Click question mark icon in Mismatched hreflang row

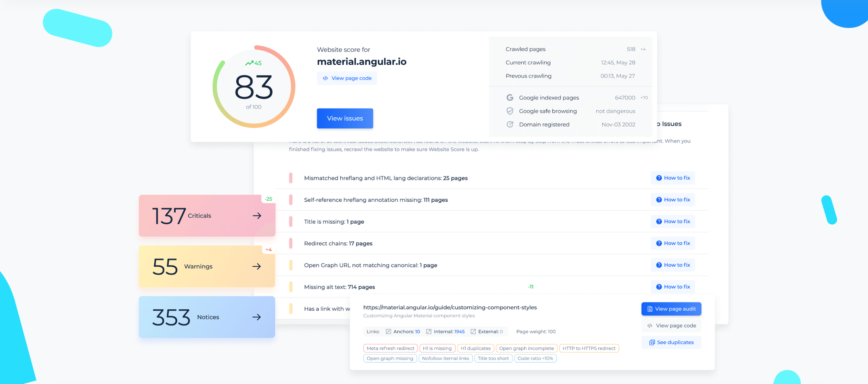tap(659, 178)
